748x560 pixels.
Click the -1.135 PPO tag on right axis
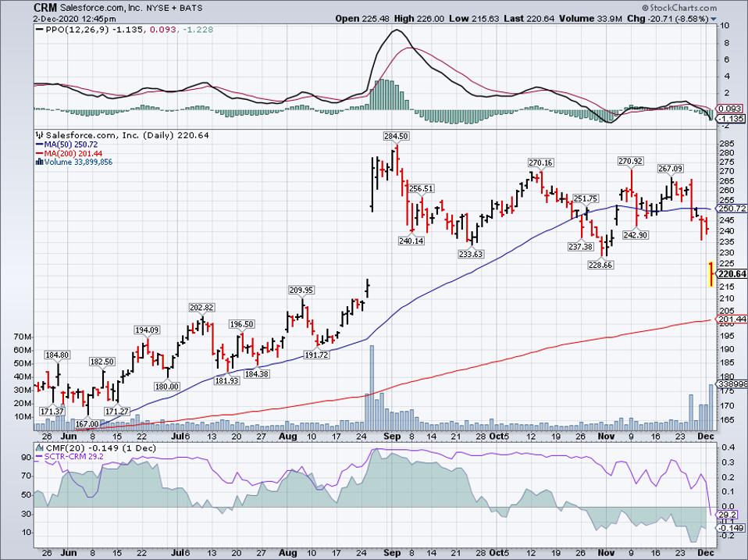(x=731, y=118)
